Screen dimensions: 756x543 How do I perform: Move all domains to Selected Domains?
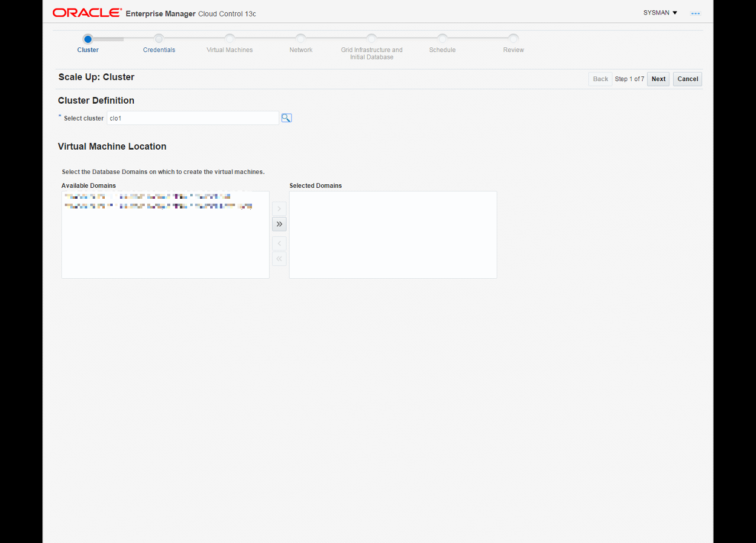coord(279,224)
